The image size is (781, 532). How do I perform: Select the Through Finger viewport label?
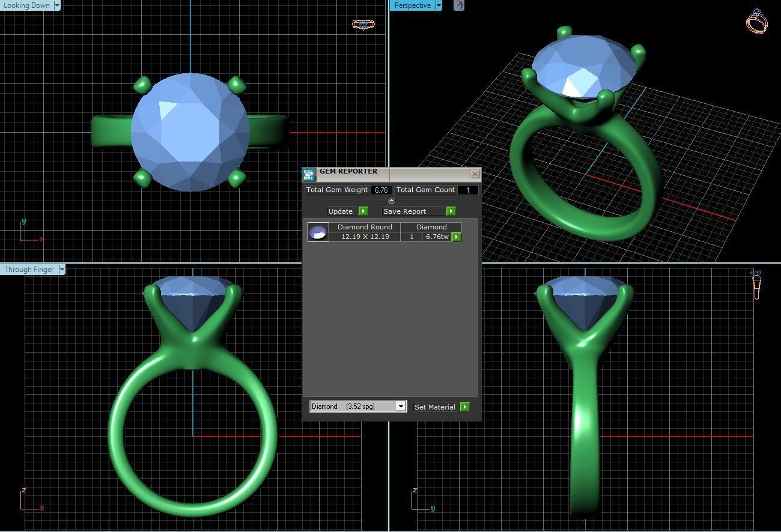pos(29,270)
